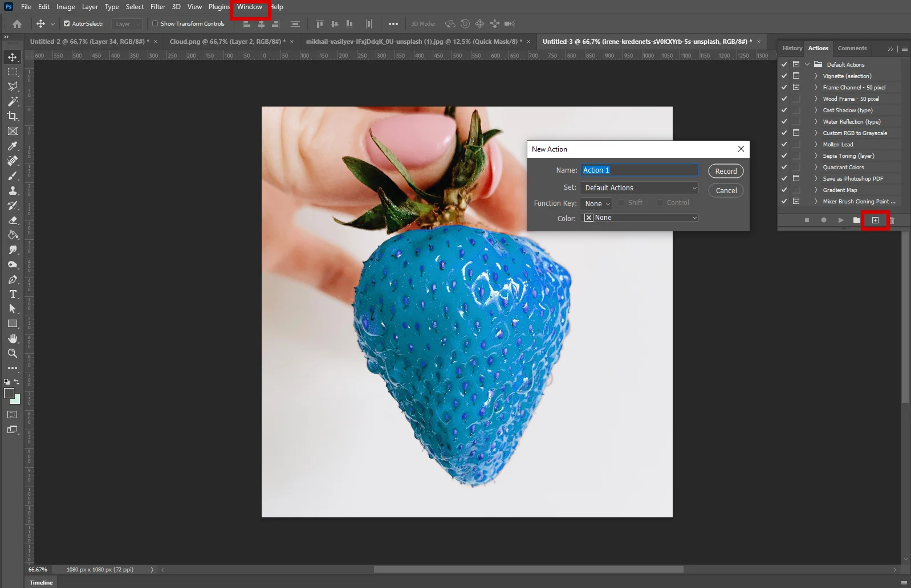Click the Cancel button in New Action

(x=726, y=190)
